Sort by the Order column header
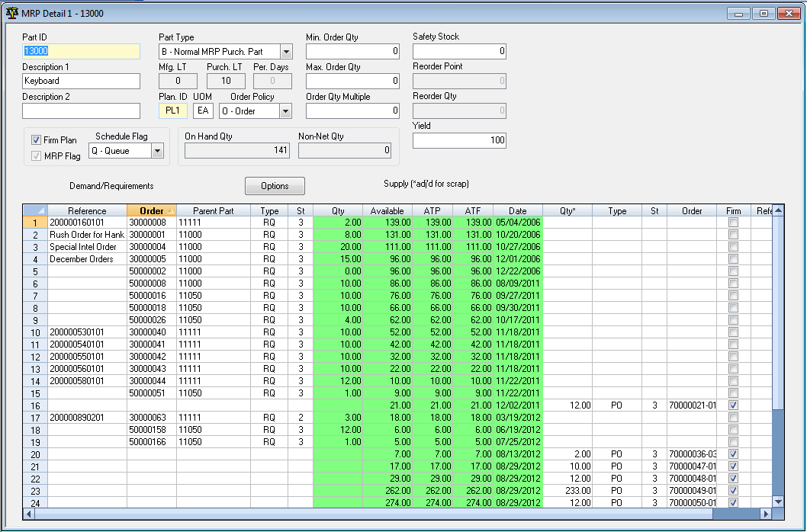This screenshot has width=807, height=532. pyautogui.click(x=151, y=210)
